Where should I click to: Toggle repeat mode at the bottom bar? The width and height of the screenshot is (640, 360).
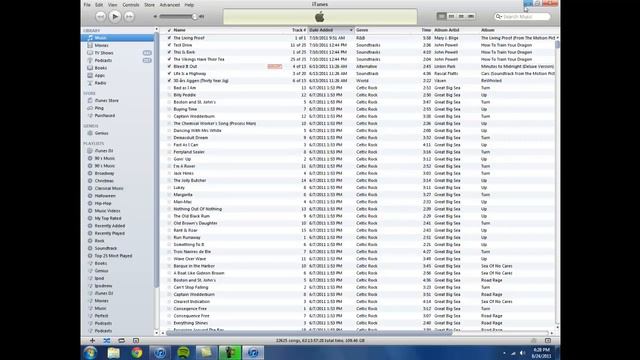click(x=121, y=340)
